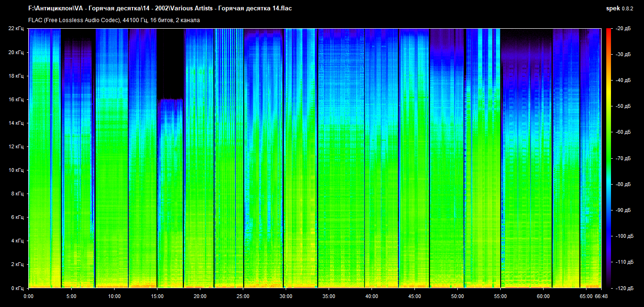Click the 10:00 time axis label
The height and width of the screenshot is (307, 644).
click(x=114, y=297)
